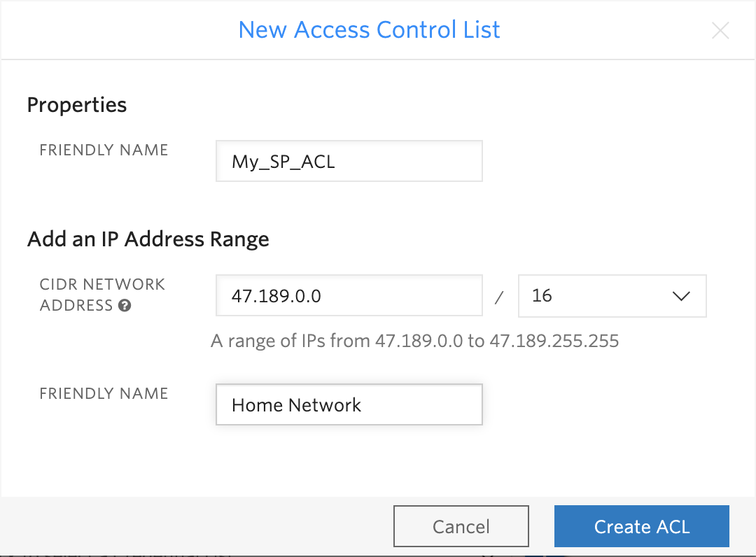Close the New Access Control List dialog
756x557 pixels.
pyautogui.click(x=720, y=30)
